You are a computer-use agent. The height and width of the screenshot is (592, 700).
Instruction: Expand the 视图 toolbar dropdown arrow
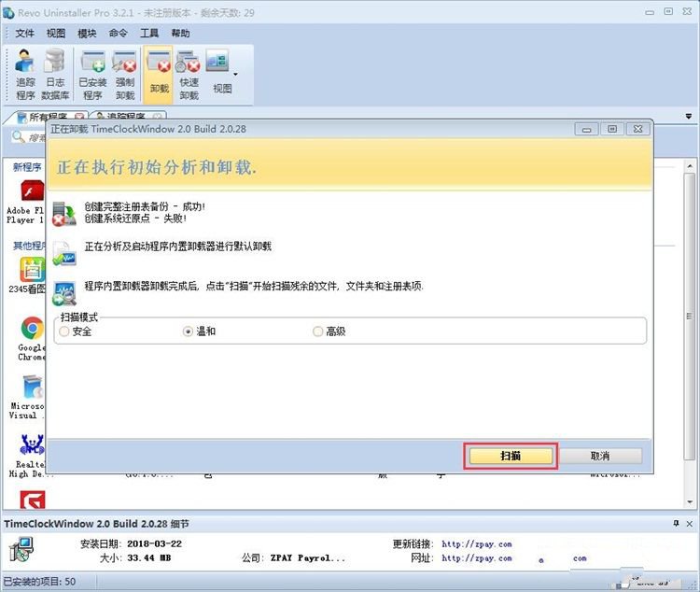click(236, 74)
